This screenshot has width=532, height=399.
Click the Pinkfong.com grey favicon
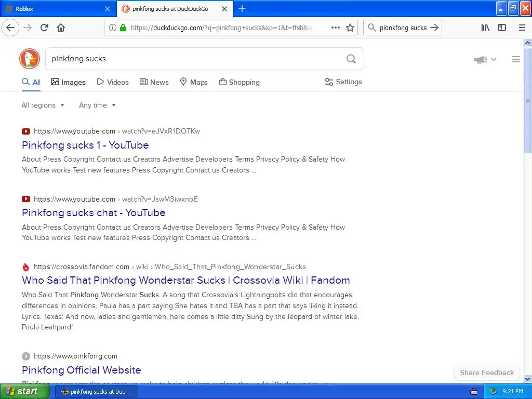click(x=26, y=356)
